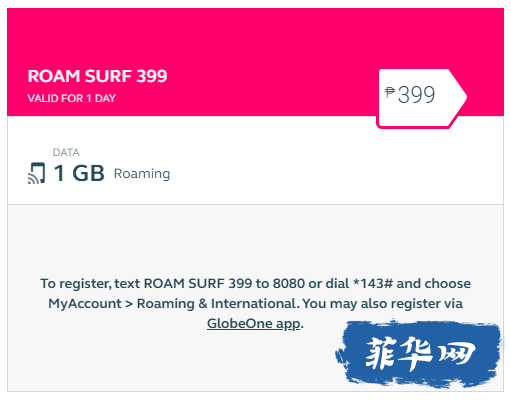Click the VALID FOR 1 DAY label
The height and width of the screenshot is (400, 511).
coord(72,98)
